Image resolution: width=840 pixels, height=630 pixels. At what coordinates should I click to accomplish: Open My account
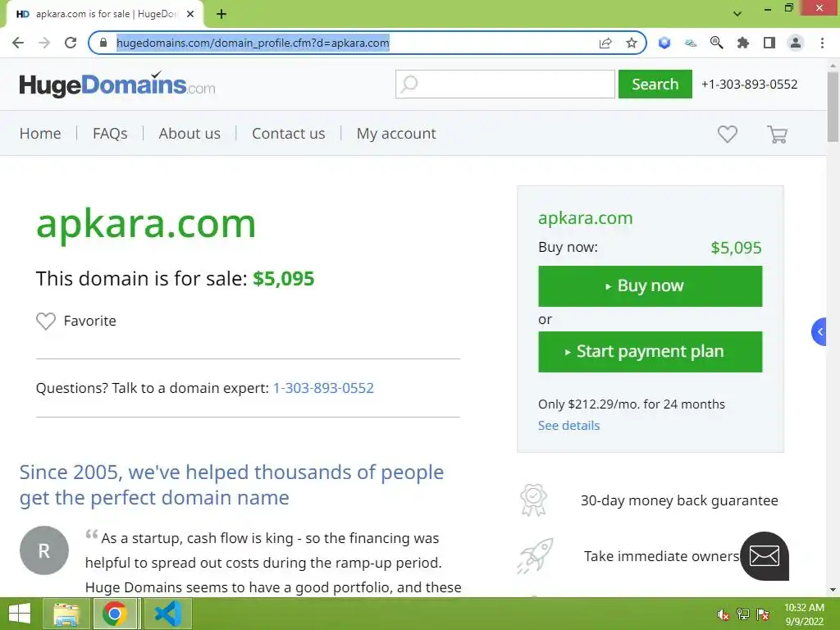pos(396,134)
